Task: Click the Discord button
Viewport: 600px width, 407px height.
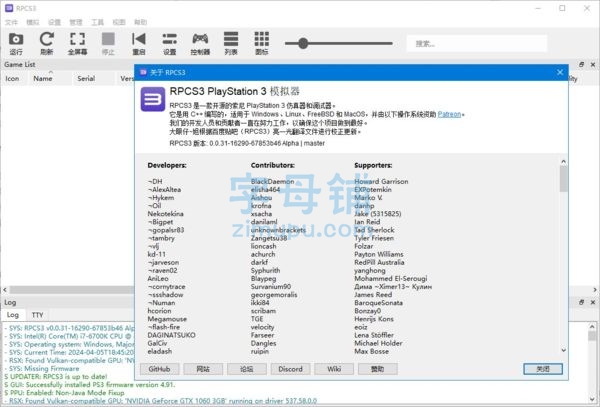Action: (290, 369)
